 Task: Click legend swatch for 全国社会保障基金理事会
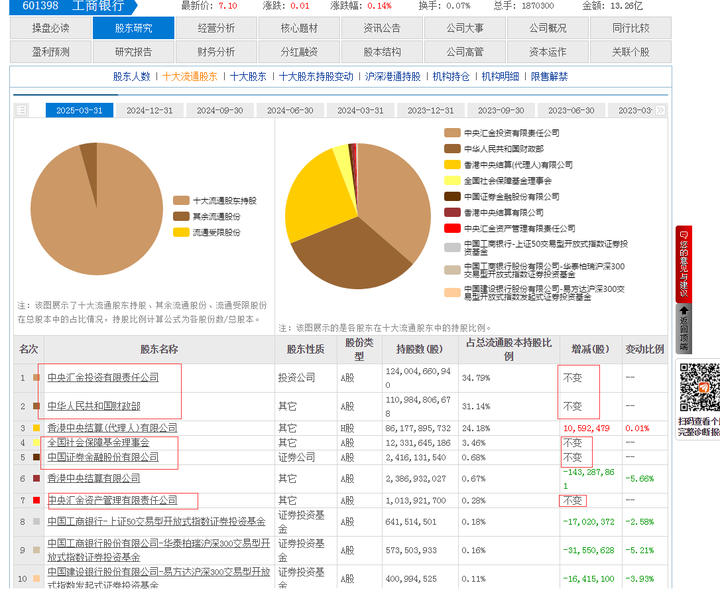[x=452, y=180]
